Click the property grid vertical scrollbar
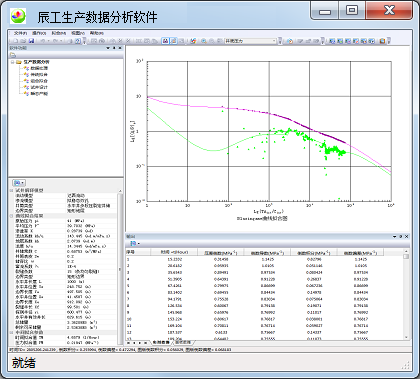 coord(120,267)
